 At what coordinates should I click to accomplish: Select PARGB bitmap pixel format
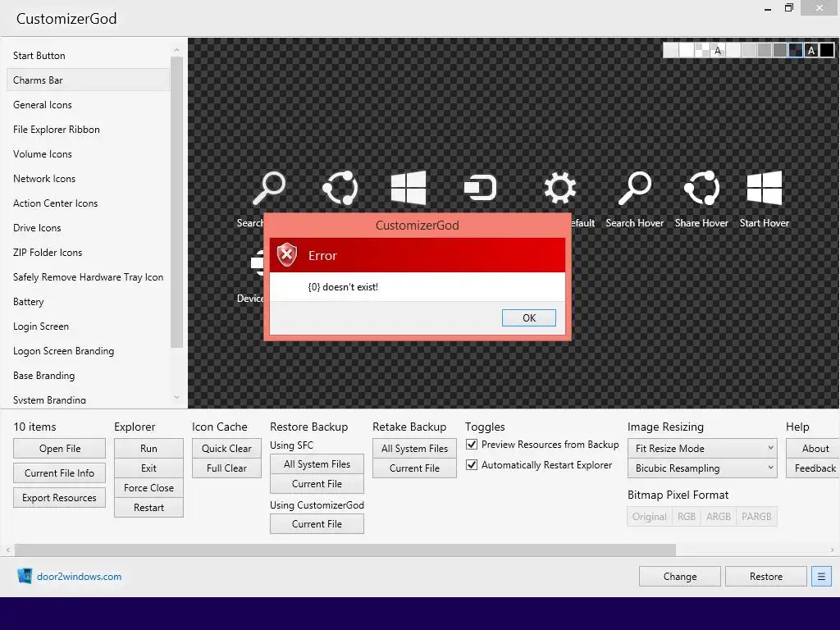pyautogui.click(x=756, y=517)
